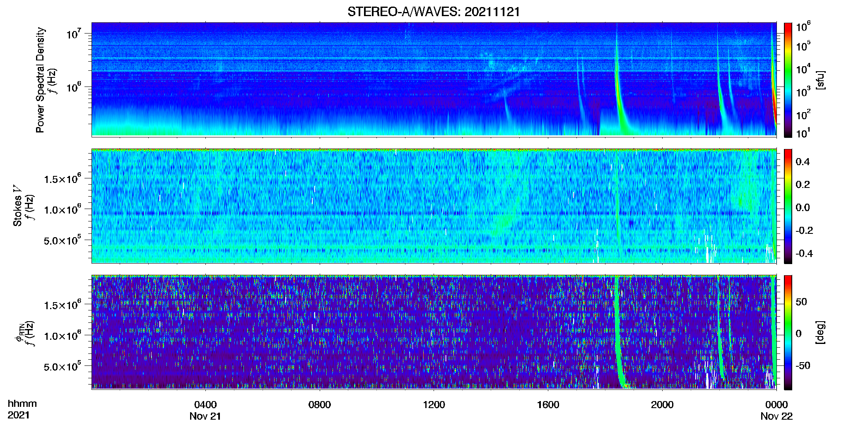Click the -0.4 Stokes colorbar tick label
The image size is (868, 447).
tap(804, 253)
